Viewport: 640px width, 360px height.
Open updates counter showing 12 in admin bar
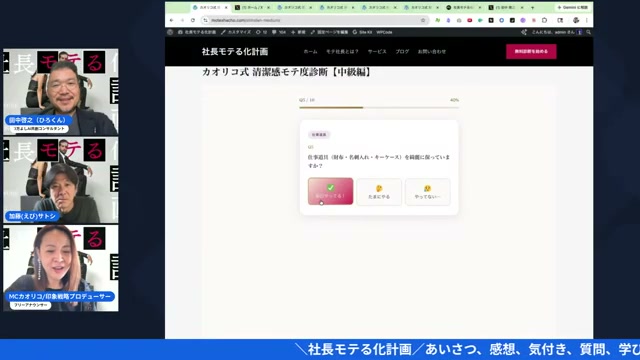pos(261,32)
